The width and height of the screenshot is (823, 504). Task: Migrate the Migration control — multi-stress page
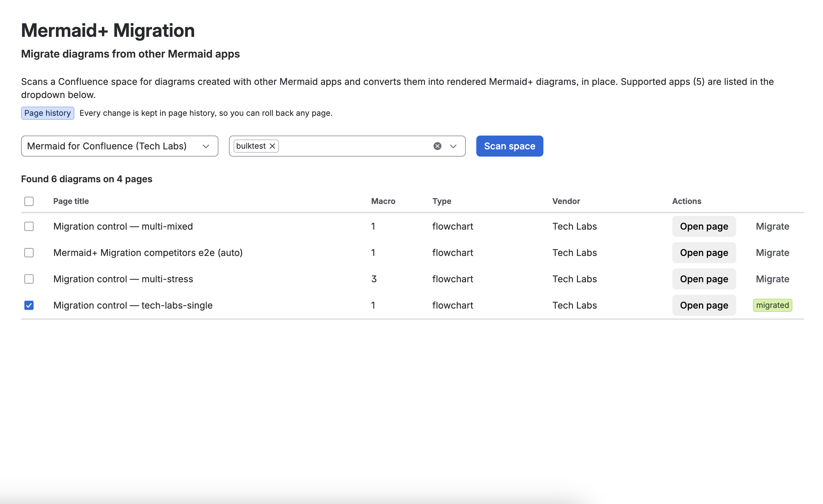coord(772,279)
